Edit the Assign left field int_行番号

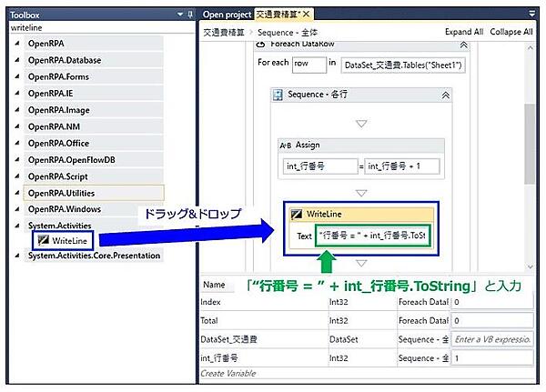click(x=320, y=166)
